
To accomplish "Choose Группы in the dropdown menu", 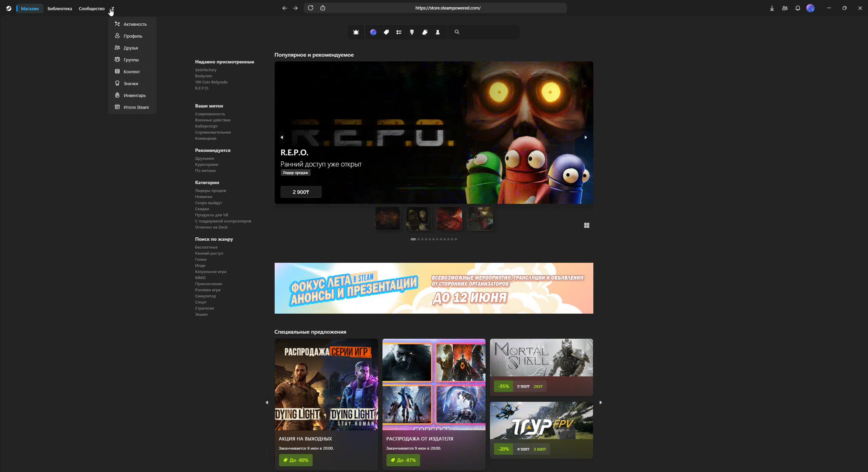I will [x=132, y=60].
